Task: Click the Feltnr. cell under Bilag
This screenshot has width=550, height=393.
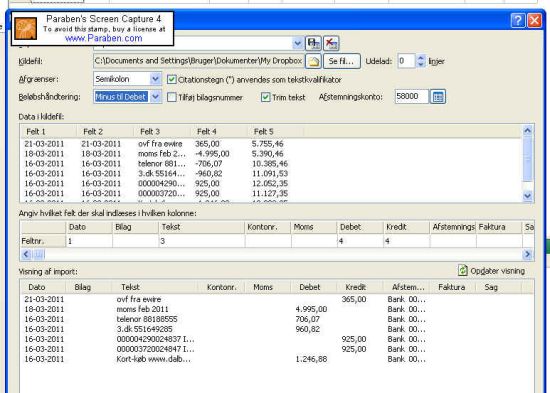Action: click(x=135, y=241)
